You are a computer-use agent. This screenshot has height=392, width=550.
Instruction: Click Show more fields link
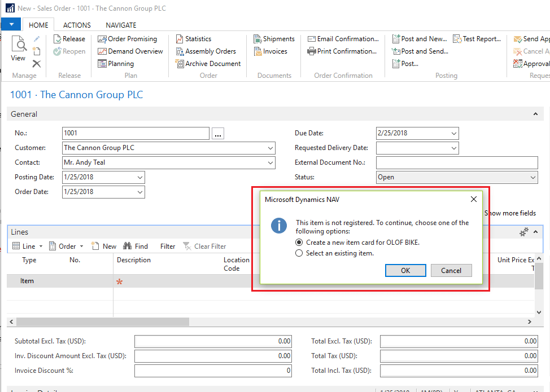coord(510,213)
